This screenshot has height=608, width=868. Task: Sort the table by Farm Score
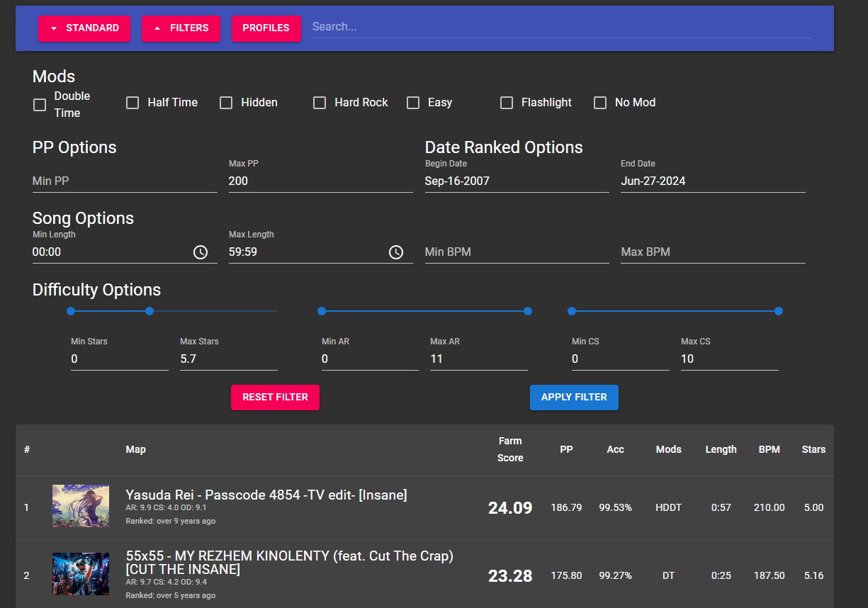point(510,449)
